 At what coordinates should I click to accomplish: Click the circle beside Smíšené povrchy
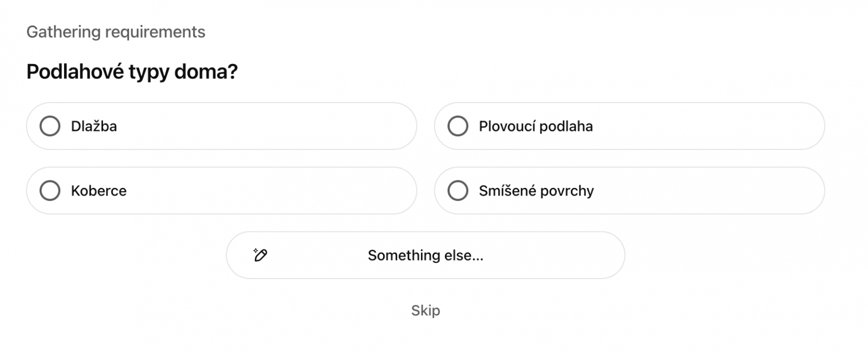pos(458,191)
